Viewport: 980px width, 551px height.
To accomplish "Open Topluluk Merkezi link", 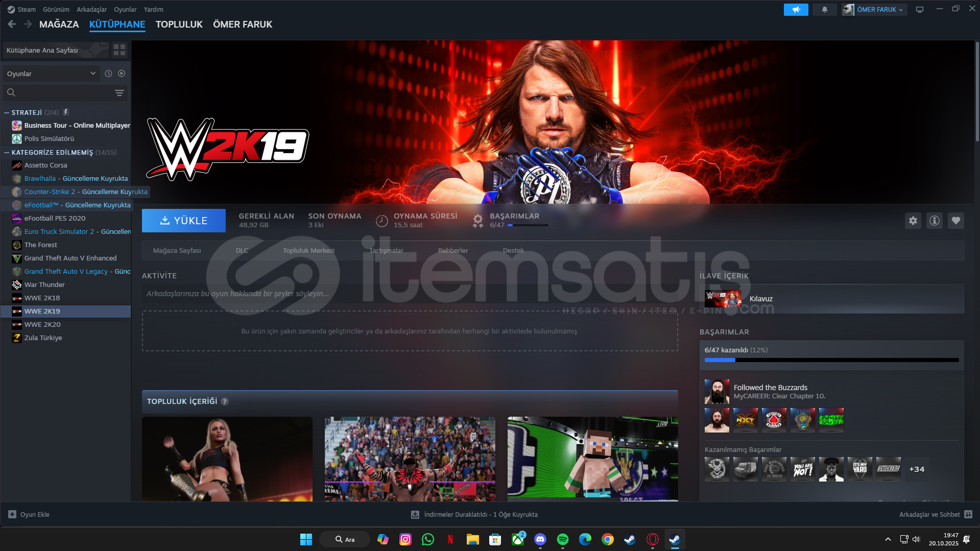I will tap(309, 250).
